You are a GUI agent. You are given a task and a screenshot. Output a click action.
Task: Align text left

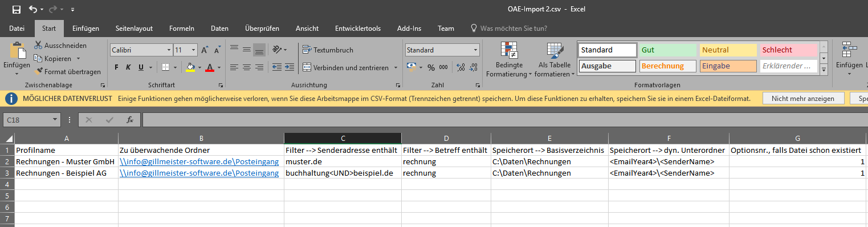coord(234,67)
